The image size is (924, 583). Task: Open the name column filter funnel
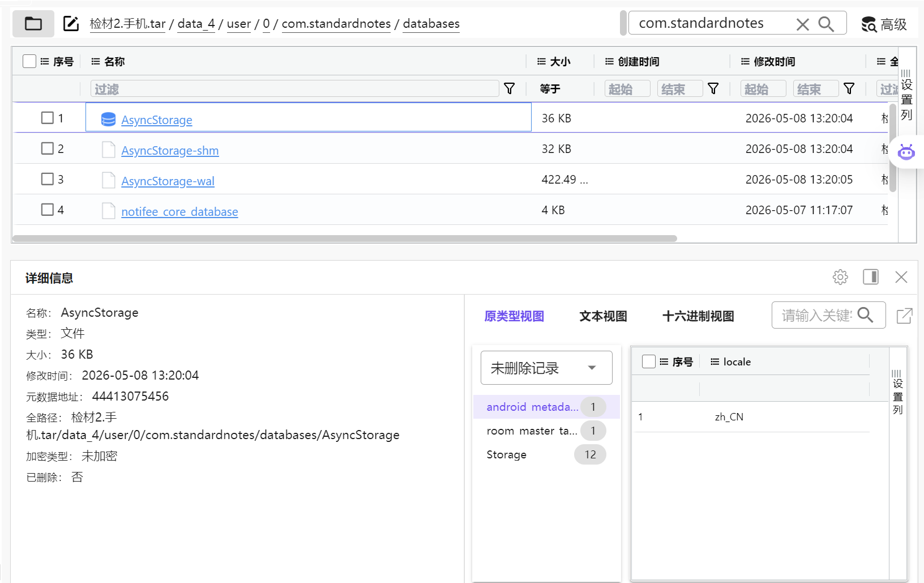pos(510,88)
